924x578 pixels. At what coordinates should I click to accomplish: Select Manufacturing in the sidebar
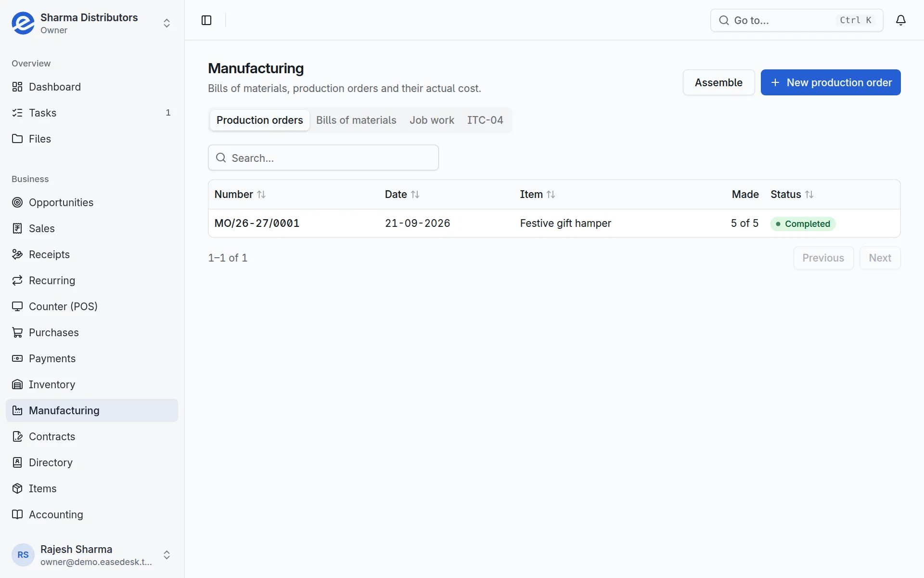point(92,410)
